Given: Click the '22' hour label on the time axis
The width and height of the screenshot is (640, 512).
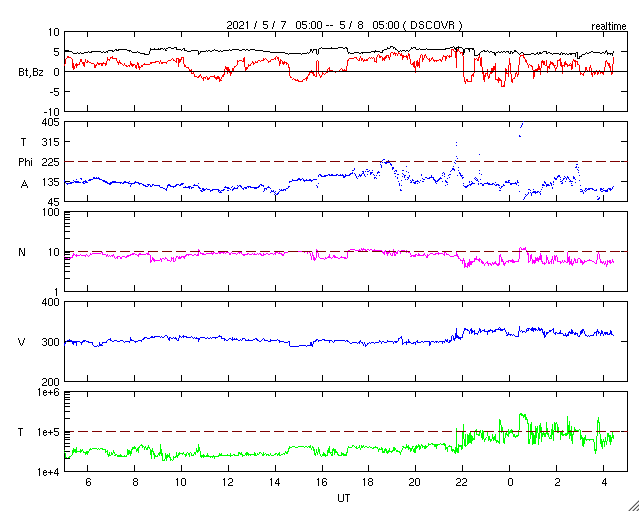Looking at the screenshot, I should tap(462, 482).
